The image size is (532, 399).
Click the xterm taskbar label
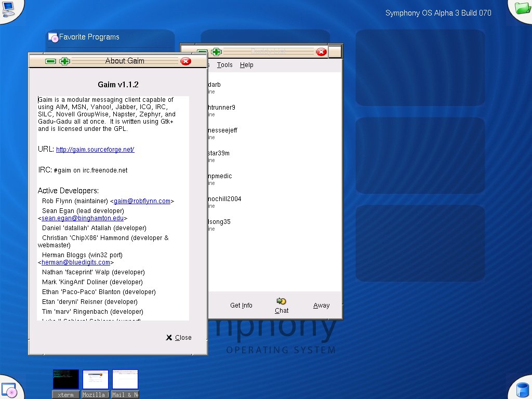click(66, 395)
